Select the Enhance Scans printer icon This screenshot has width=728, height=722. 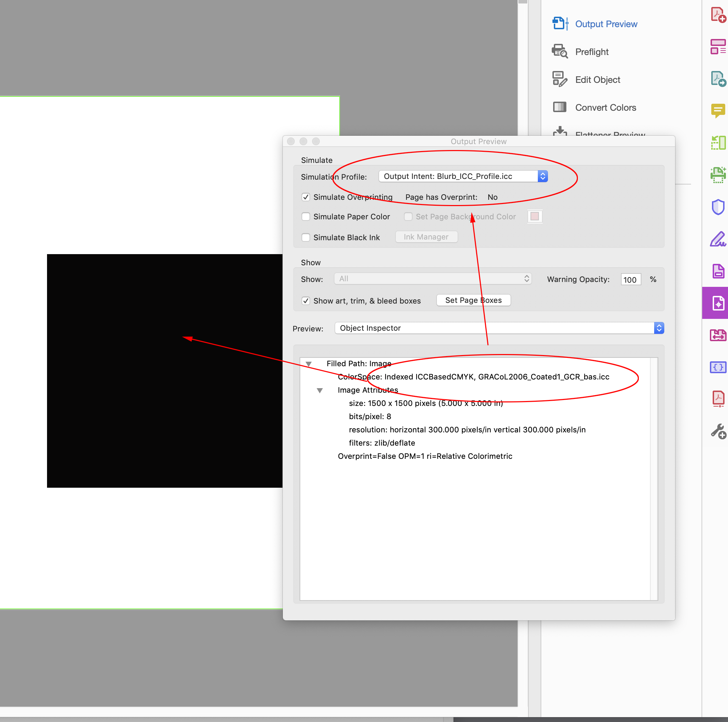point(718,174)
